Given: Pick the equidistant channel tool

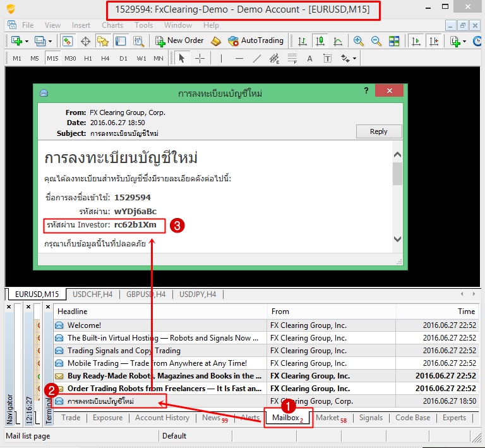Looking at the screenshot, I should 274,58.
